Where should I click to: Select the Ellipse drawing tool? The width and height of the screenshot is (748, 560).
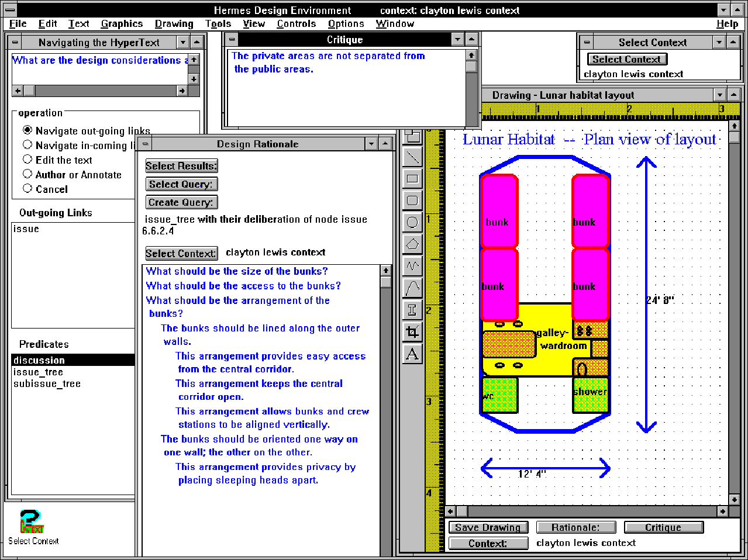click(x=412, y=222)
